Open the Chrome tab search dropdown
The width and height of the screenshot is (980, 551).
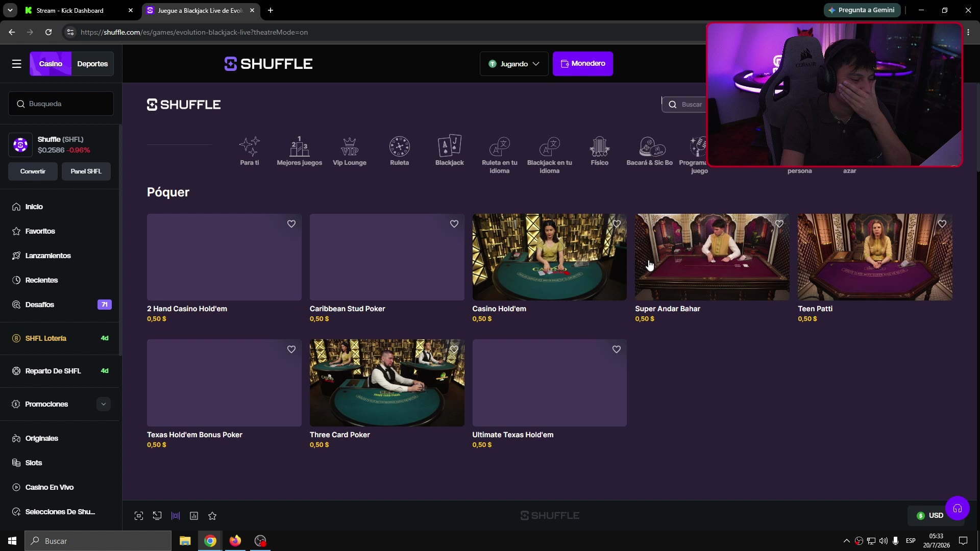click(10, 10)
